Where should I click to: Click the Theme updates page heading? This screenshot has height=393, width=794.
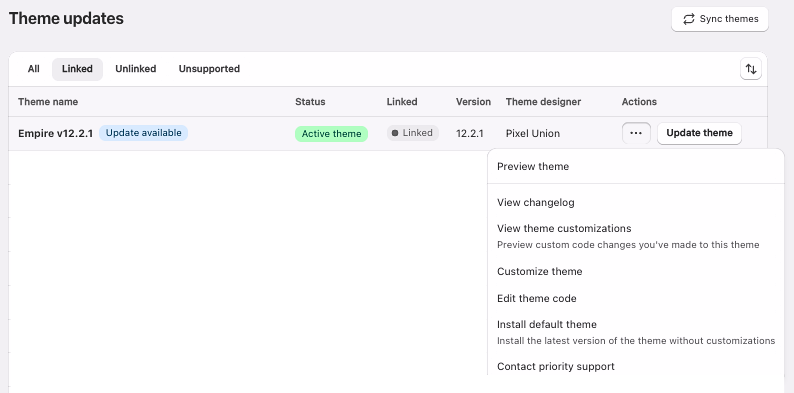[x=66, y=19]
